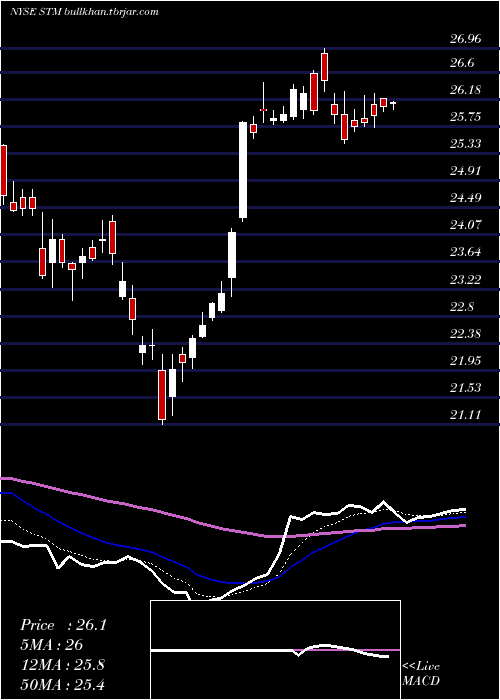
Task: Click the 21.11 price axis label
Action: click(x=466, y=415)
